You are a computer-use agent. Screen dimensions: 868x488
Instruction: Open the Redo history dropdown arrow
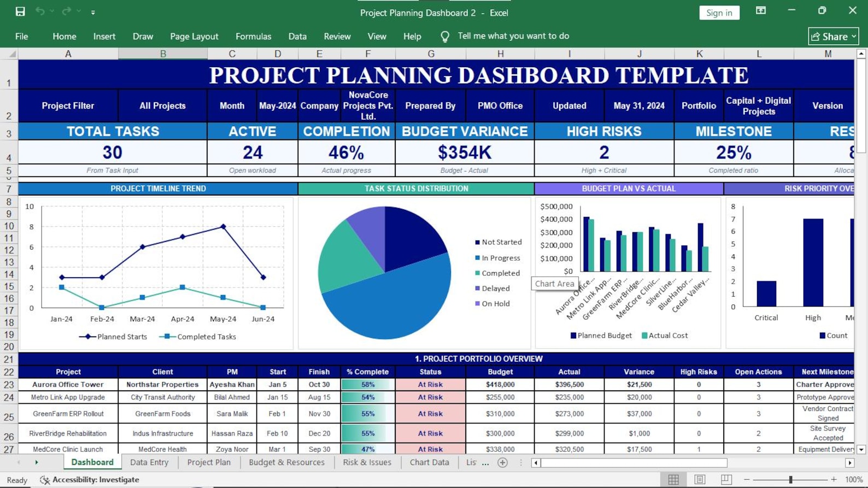click(x=79, y=11)
